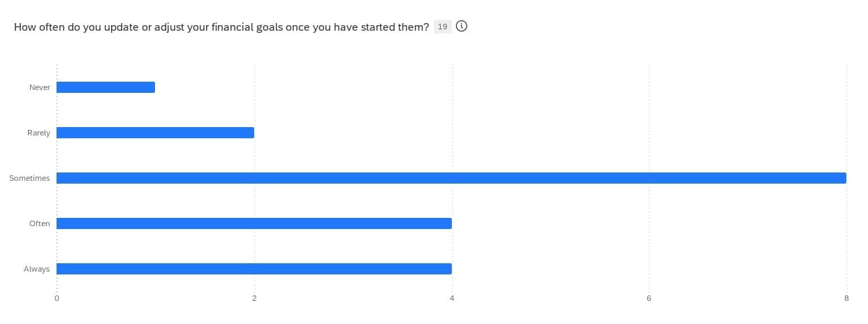This screenshot has height=324, width=868.
Task: Select the Often axis label
Action: [40, 223]
